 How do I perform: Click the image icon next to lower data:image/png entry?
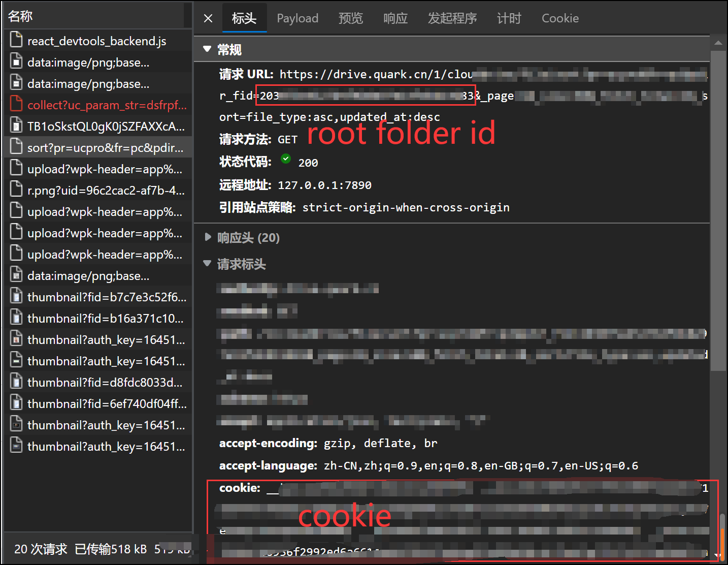(x=16, y=275)
